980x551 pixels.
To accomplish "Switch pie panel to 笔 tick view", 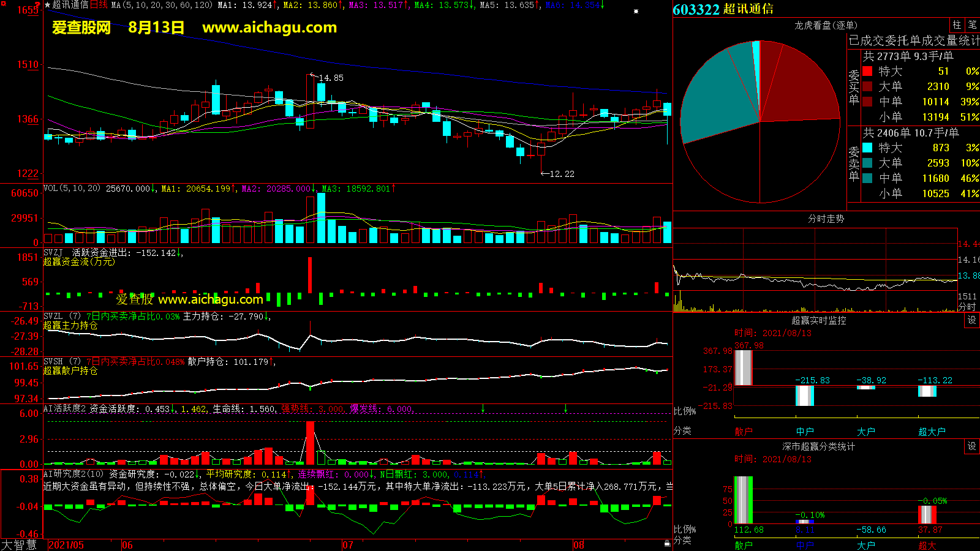I will 973,25.
